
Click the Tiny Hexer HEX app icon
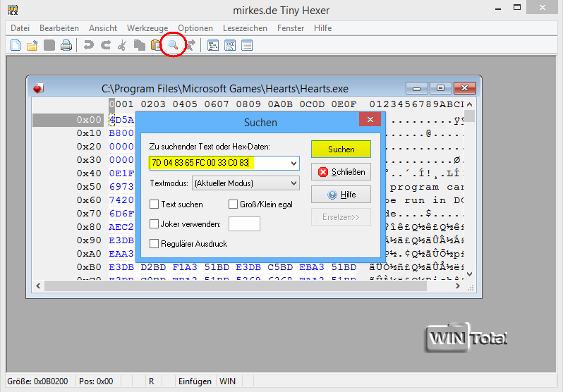point(12,10)
